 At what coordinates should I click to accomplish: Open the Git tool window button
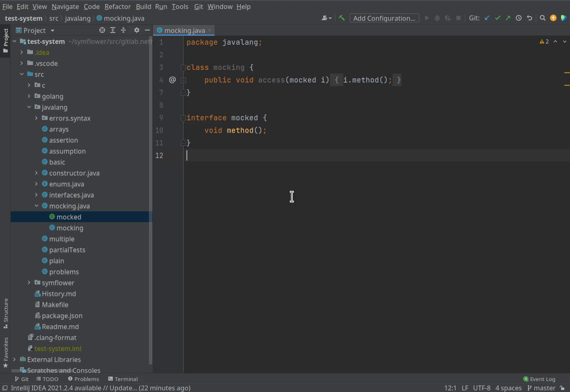pyautogui.click(x=22, y=379)
